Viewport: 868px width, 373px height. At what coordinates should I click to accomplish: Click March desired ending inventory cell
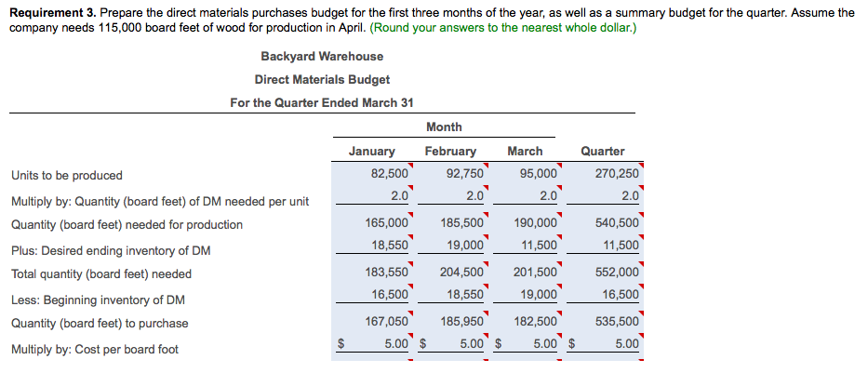point(539,246)
